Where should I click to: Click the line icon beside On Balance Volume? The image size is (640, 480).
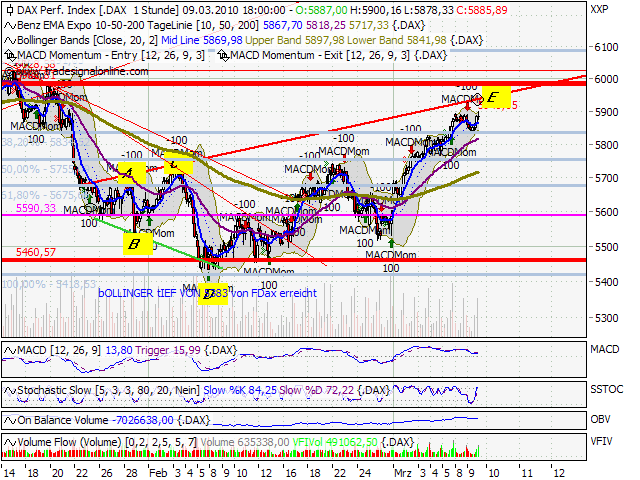tap(10, 420)
